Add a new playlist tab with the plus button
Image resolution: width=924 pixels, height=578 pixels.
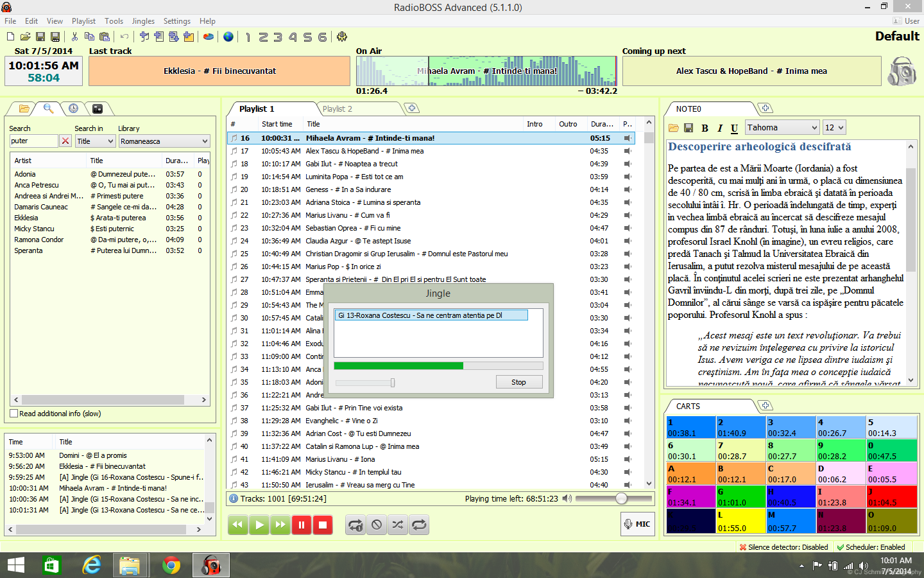(412, 109)
